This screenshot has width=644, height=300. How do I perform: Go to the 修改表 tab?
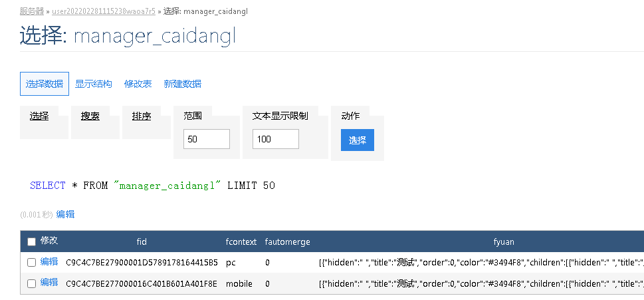tap(138, 84)
